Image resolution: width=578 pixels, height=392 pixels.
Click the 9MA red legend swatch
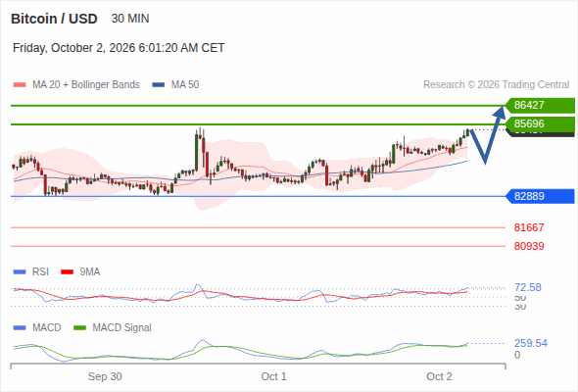67,272
